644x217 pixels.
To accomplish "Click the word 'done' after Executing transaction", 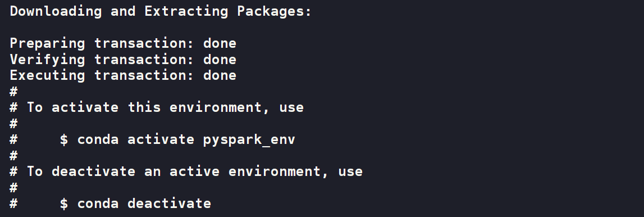I will pyautogui.click(x=220, y=75).
